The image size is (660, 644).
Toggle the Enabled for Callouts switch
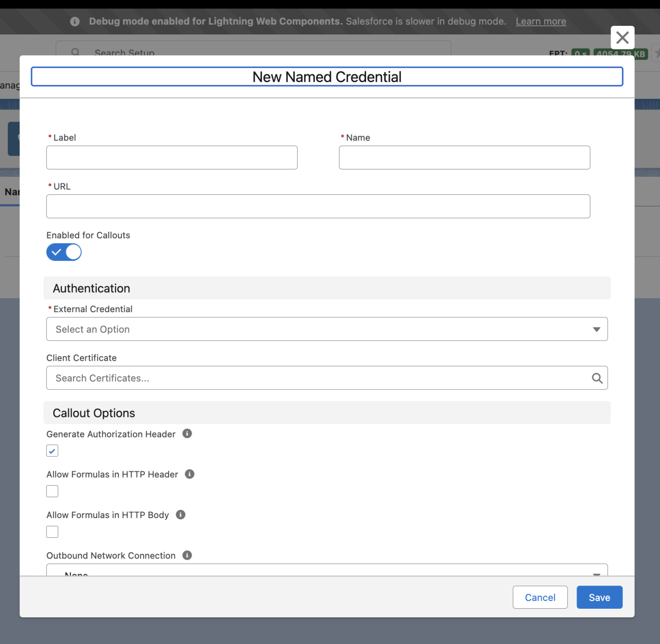[64, 252]
